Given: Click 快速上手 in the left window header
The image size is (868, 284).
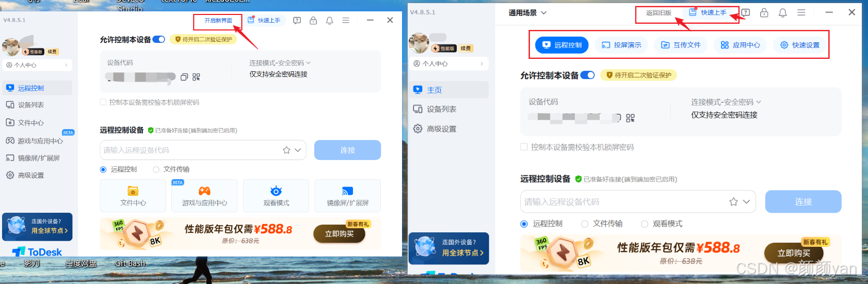Looking at the screenshot, I should pos(264,20).
